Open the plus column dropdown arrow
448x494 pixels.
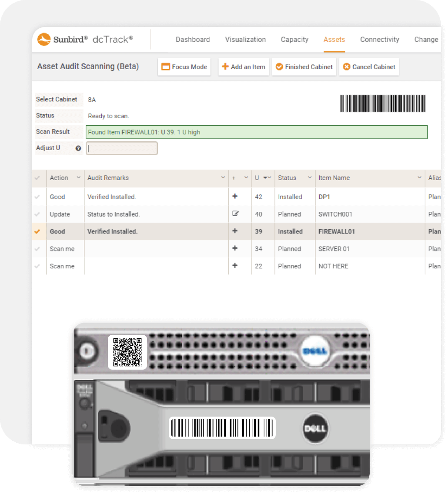tap(246, 178)
